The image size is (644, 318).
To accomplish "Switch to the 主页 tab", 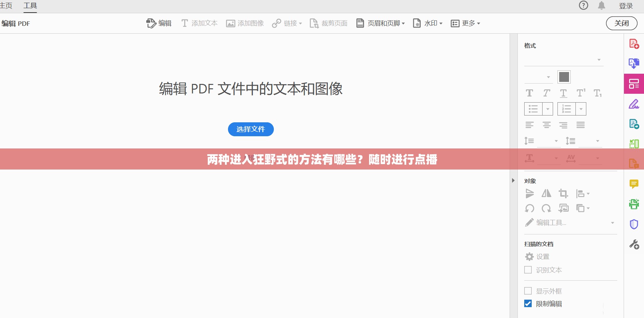I will 6,5.
